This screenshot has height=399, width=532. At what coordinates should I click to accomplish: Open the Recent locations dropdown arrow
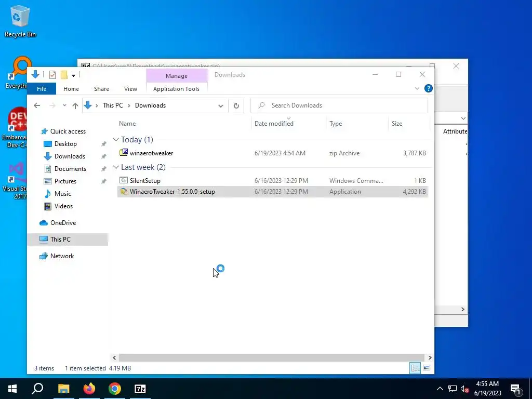click(x=64, y=105)
